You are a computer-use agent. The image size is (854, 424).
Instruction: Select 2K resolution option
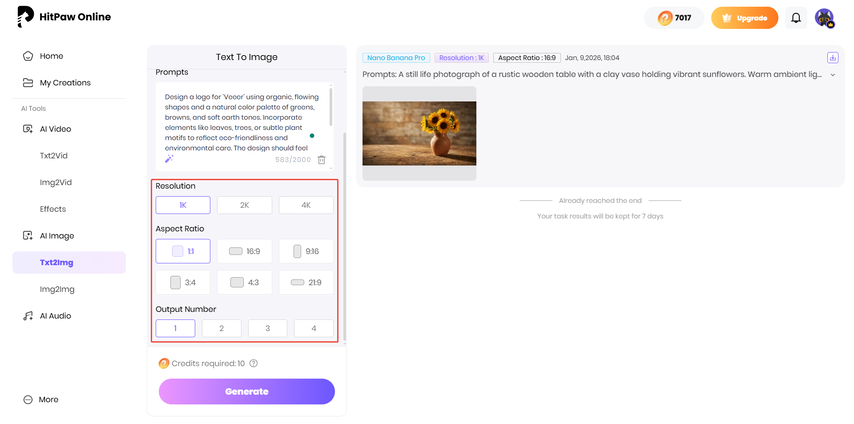pyautogui.click(x=244, y=205)
